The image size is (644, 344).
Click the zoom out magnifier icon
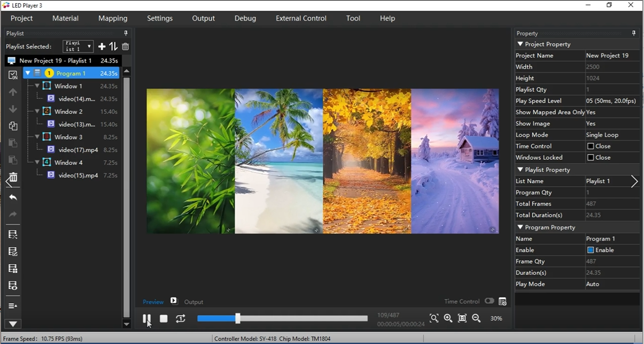click(x=476, y=318)
